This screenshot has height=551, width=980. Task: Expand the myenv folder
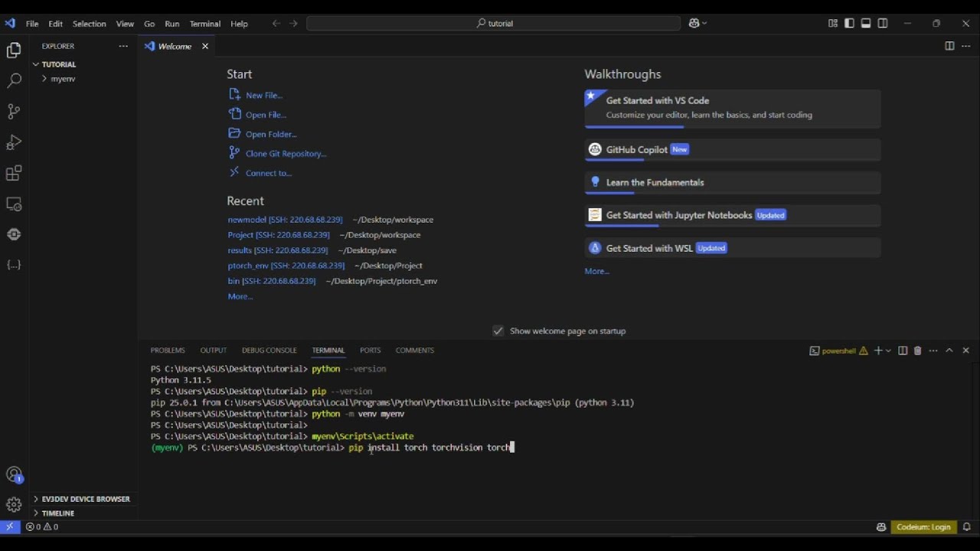63,79
